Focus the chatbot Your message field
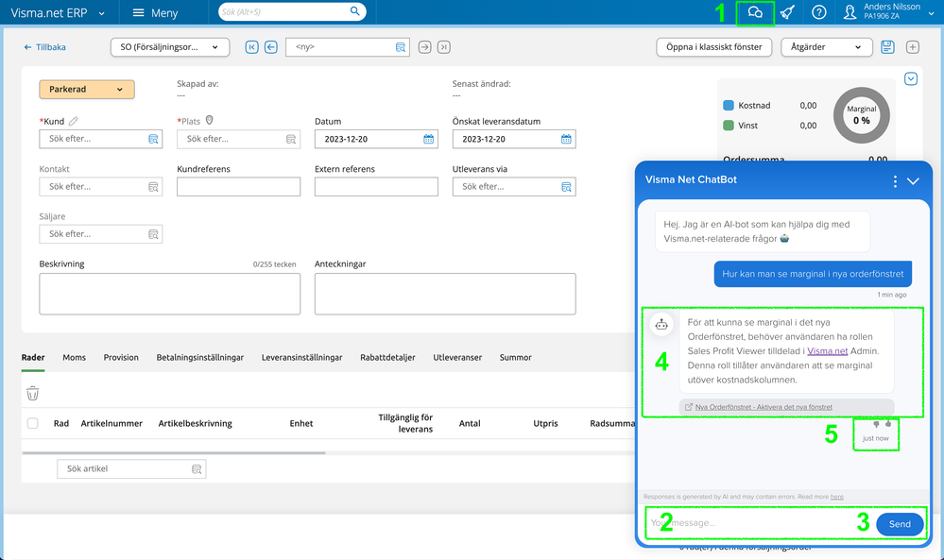This screenshot has height=560, width=944. point(760,523)
